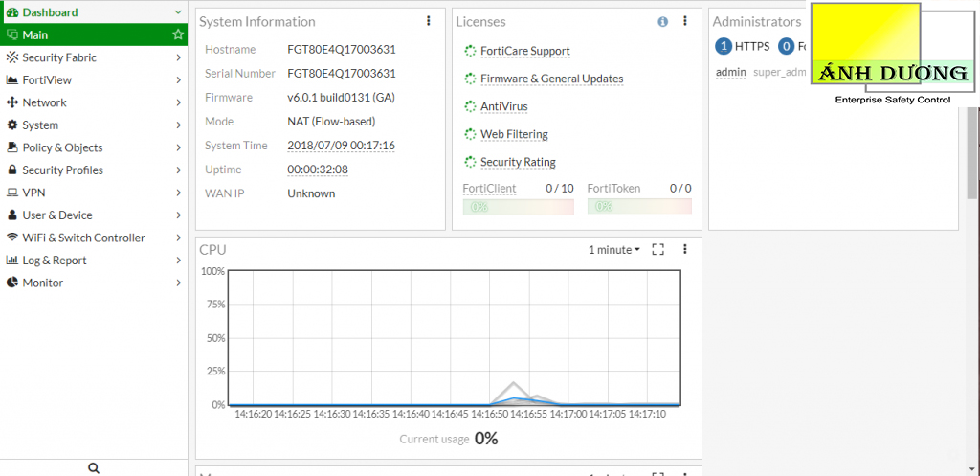Click the System gear icon

point(11,125)
